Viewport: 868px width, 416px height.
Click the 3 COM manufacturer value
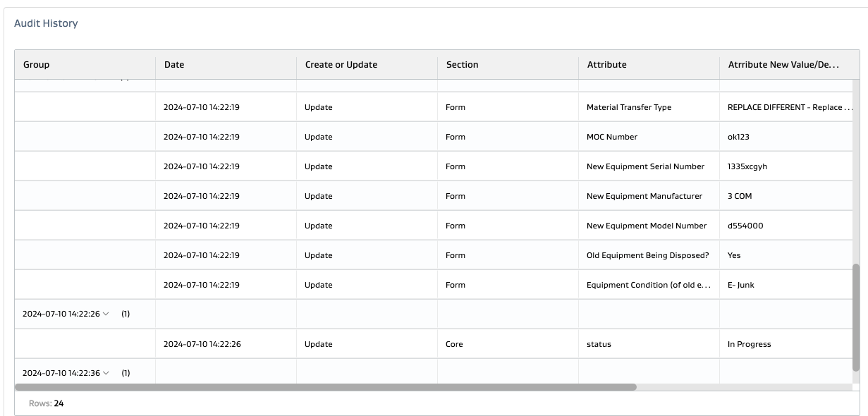coord(740,196)
